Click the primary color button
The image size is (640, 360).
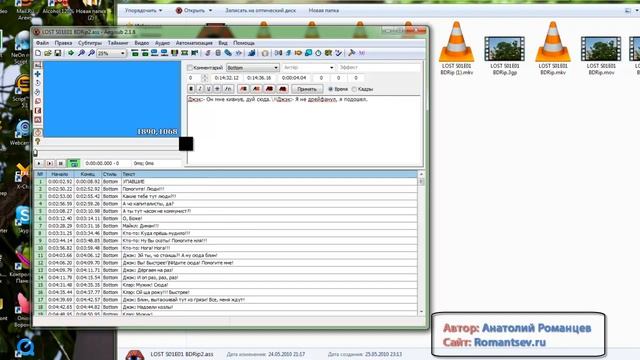pyautogui.click(x=243, y=89)
